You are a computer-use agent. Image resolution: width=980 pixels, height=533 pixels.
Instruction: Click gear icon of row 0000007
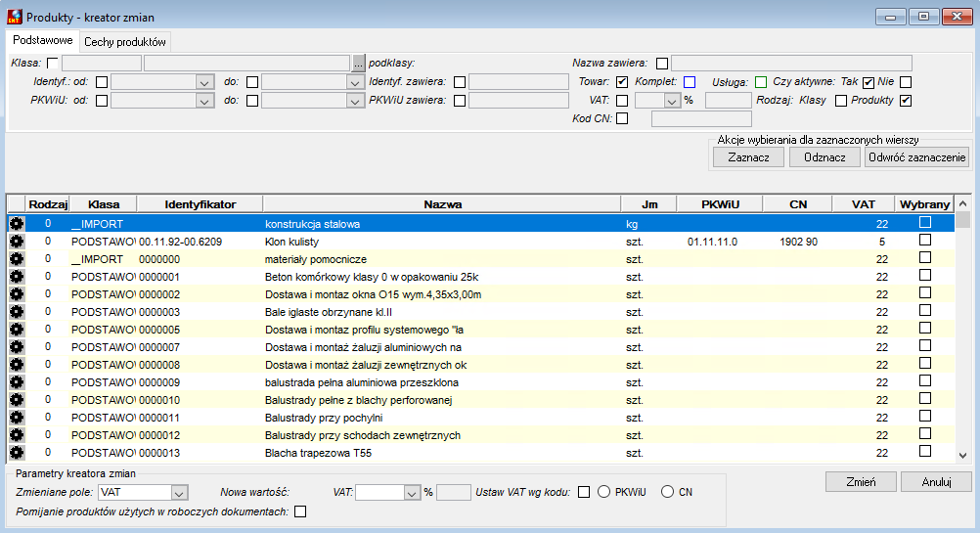(17, 347)
